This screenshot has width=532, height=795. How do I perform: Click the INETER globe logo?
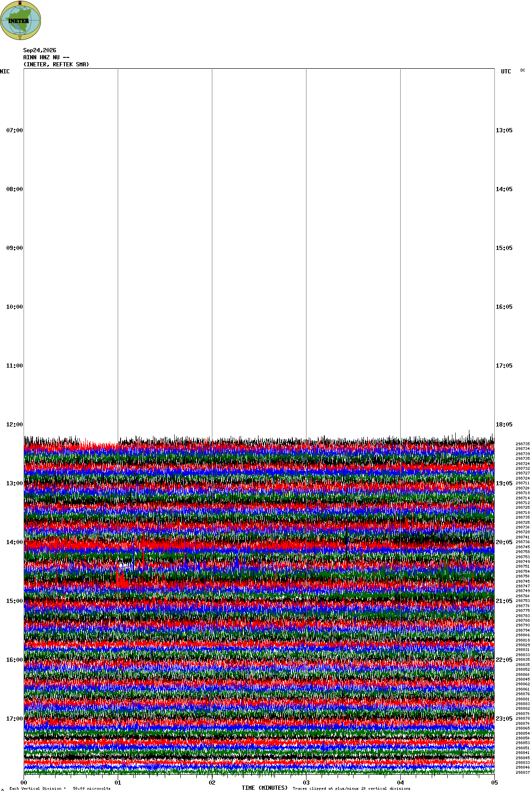(x=21, y=20)
